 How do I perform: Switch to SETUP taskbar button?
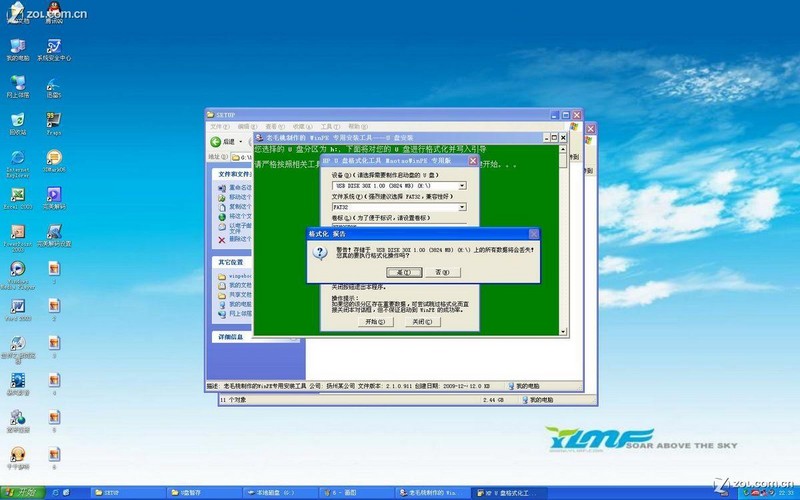tap(128, 493)
